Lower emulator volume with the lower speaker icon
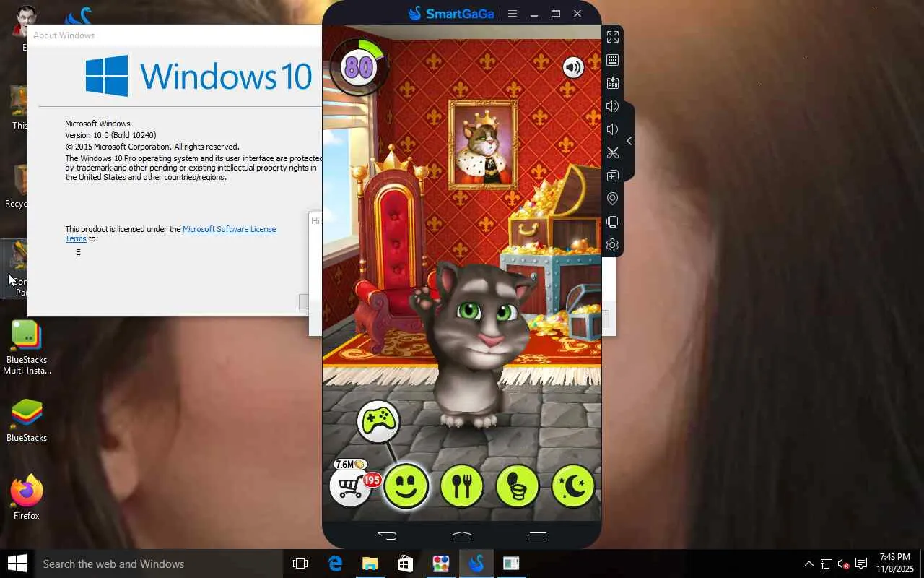This screenshot has width=924, height=578. pyautogui.click(x=613, y=129)
